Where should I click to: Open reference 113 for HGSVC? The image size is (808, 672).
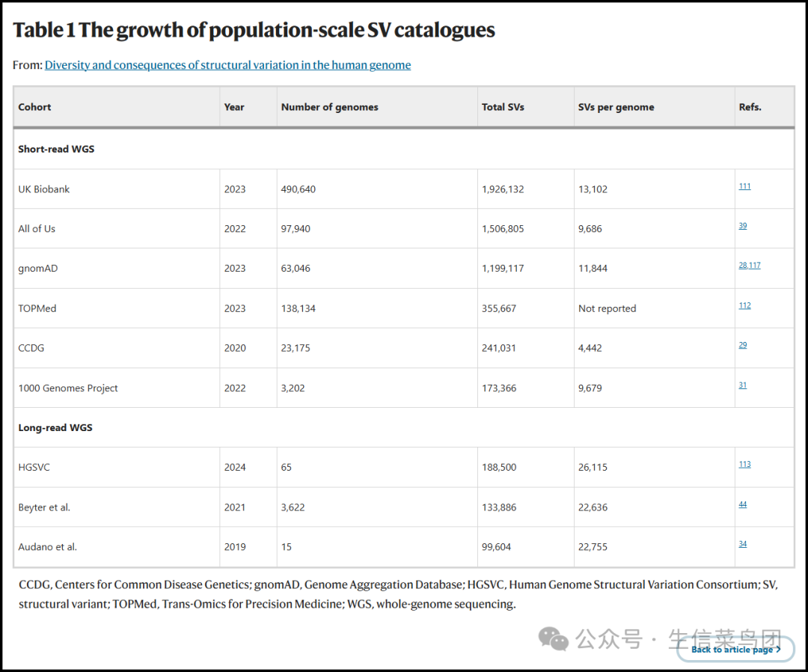pyautogui.click(x=744, y=464)
